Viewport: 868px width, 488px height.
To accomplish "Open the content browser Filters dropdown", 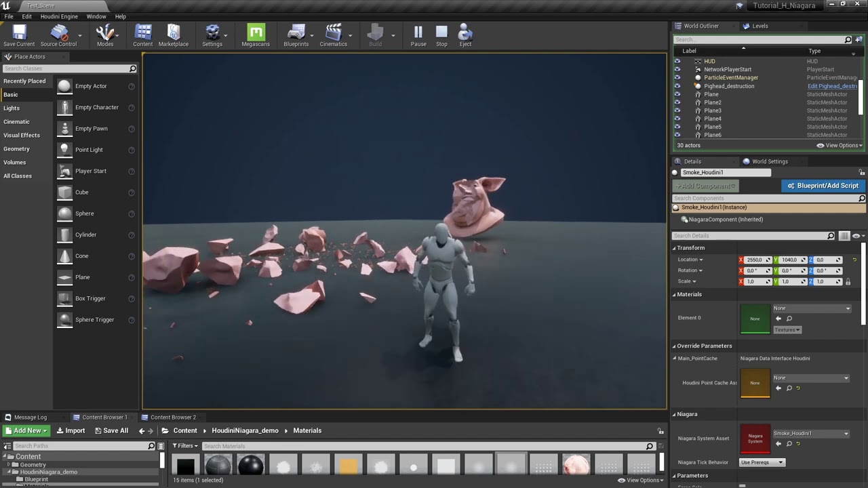I will [185, 446].
